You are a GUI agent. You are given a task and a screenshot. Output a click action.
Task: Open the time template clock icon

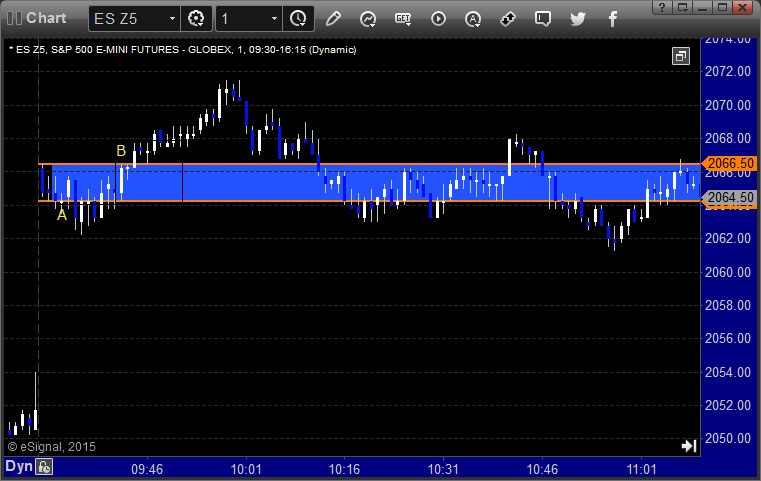pyautogui.click(x=298, y=19)
